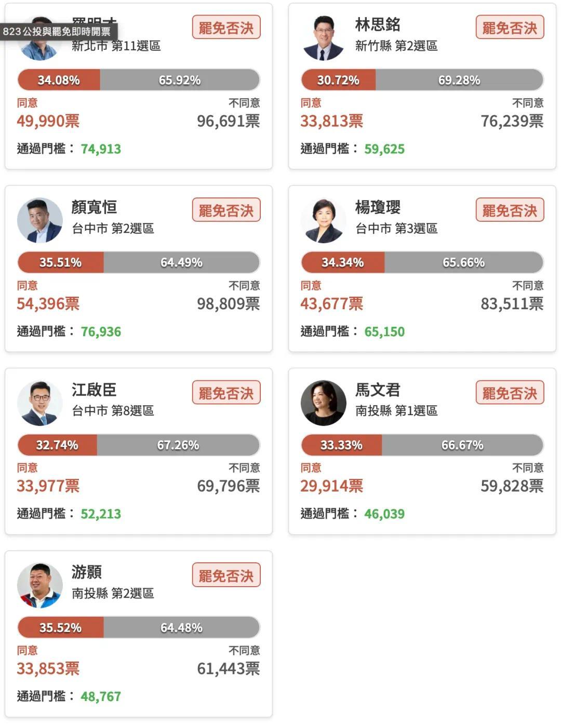This screenshot has width=561, height=728.
Task: Click 楊瓊瓔's name heading
Action: click(378, 207)
